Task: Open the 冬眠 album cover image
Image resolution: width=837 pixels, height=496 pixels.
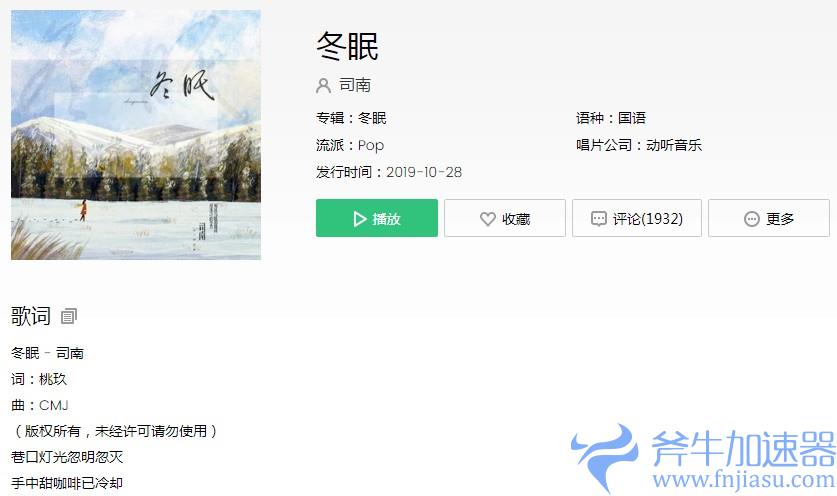Action: (136, 135)
